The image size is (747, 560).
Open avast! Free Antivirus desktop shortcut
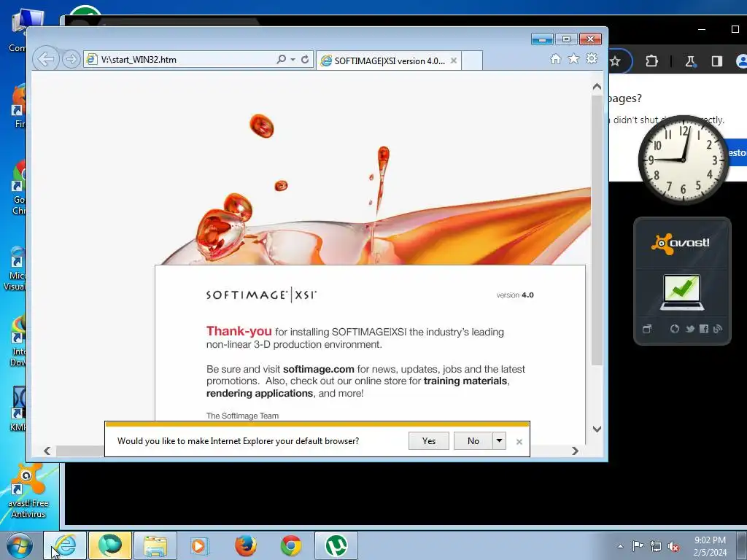(28, 492)
